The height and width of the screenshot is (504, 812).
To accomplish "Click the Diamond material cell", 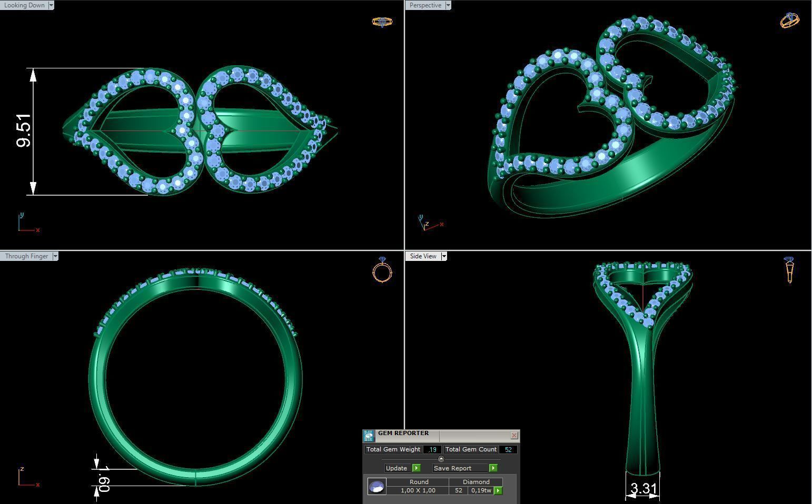I will 476,482.
